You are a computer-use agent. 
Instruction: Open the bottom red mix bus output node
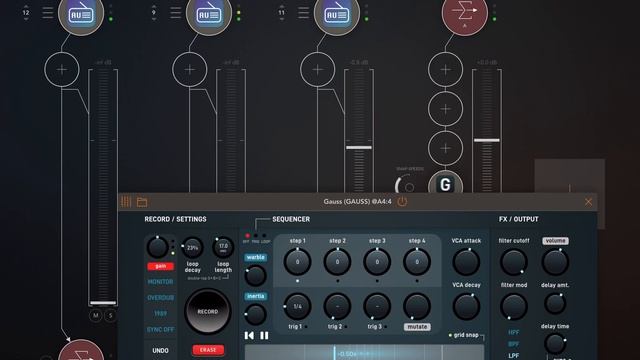click(x=81, y=350)
